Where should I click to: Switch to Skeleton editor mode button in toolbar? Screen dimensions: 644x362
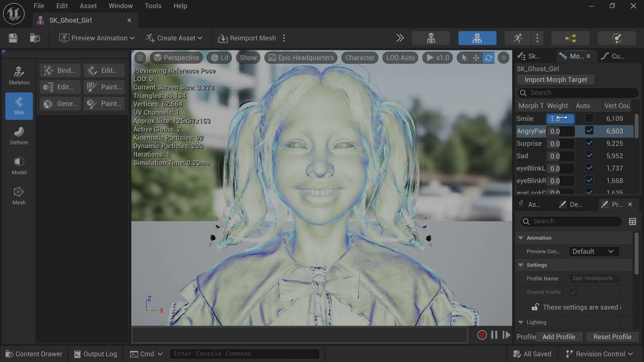pos(431,38)
